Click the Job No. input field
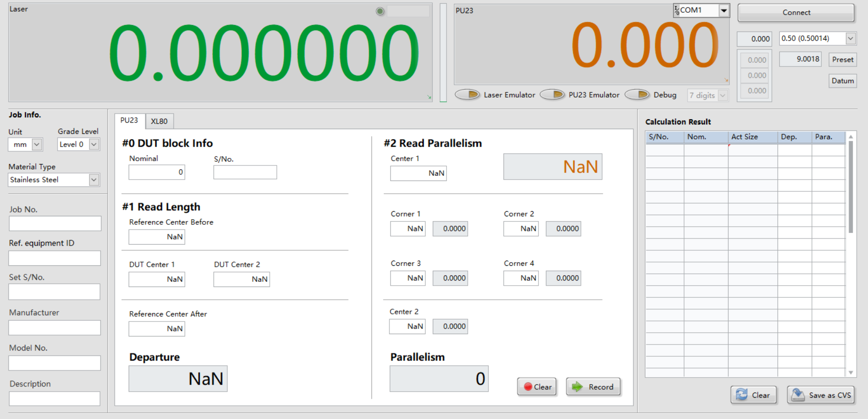868x419 pixels. [55, 223]
